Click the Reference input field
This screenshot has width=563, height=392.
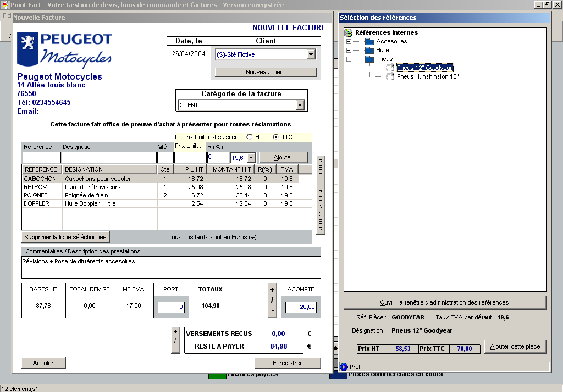pos(42,158)
